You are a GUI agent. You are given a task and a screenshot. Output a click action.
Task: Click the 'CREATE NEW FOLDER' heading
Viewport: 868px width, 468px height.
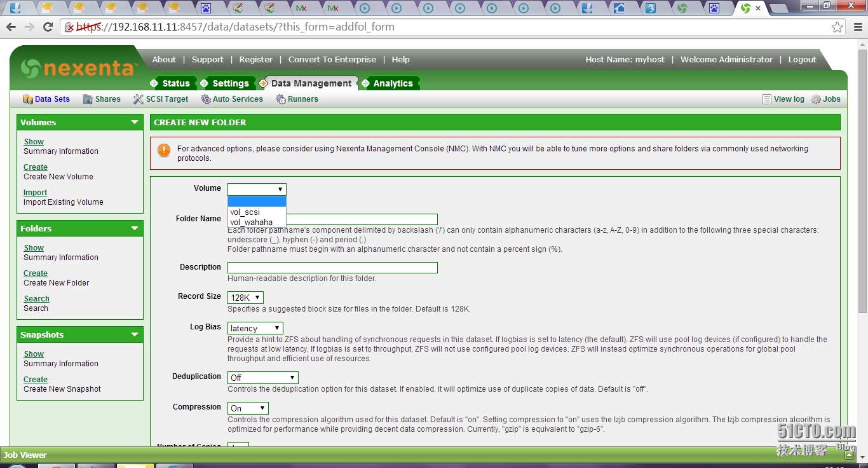point(200,122)
